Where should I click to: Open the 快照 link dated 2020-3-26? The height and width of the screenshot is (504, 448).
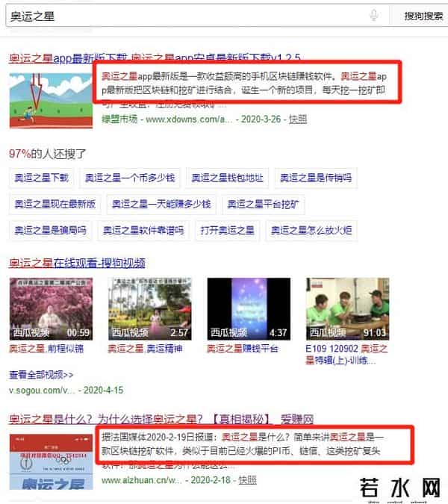(298, 119)
